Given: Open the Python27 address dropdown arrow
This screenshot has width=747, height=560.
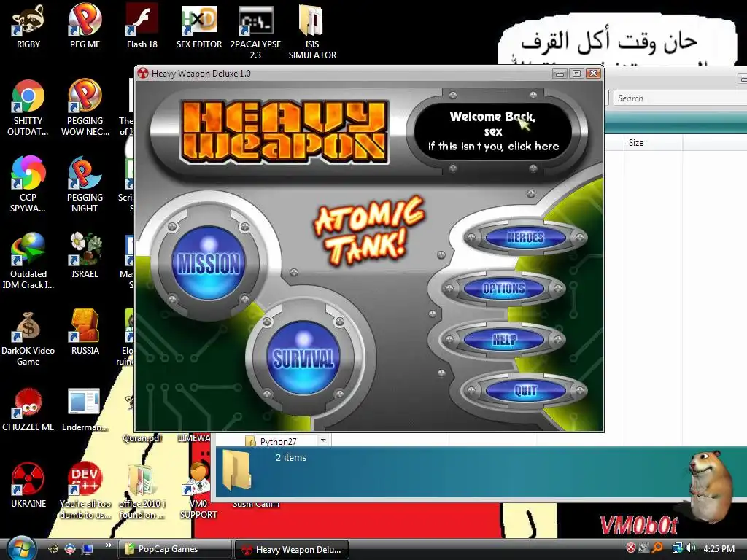Looking at the screenshot, I should [323, 440].
